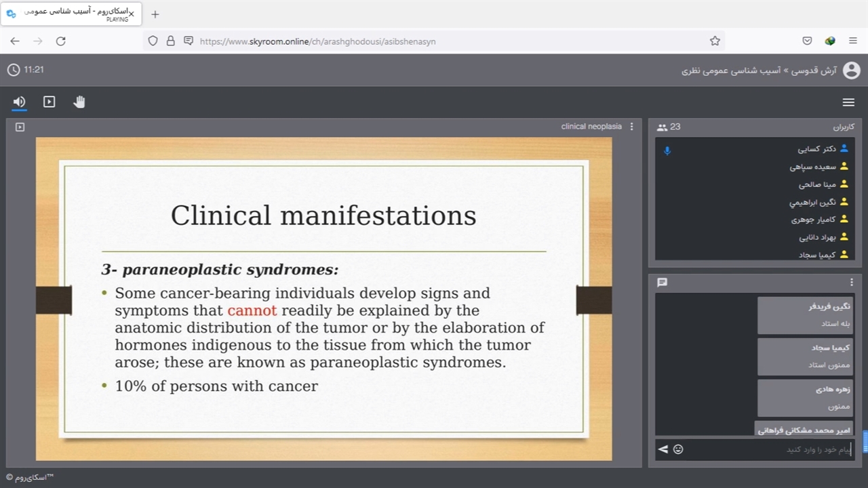The width and height of the screenshot is (868, 488).
Task: Raise hand using the hand icon
Action: point(79,102)
